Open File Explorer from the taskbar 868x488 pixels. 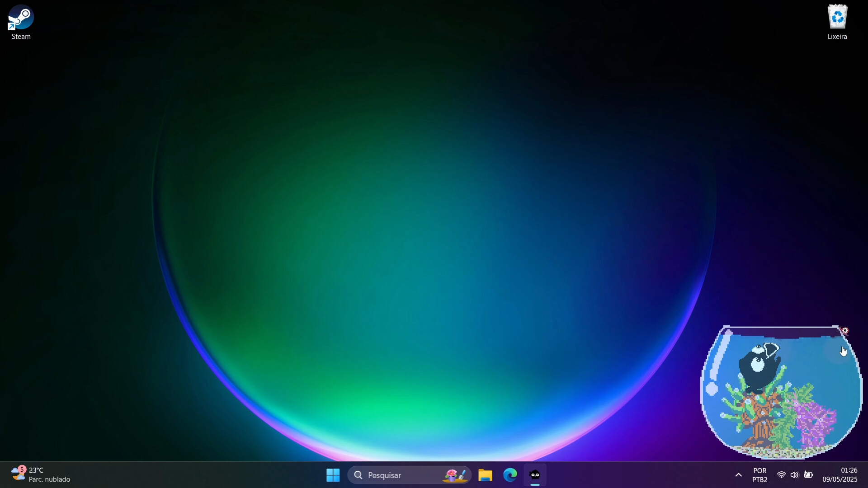point(485,475)
